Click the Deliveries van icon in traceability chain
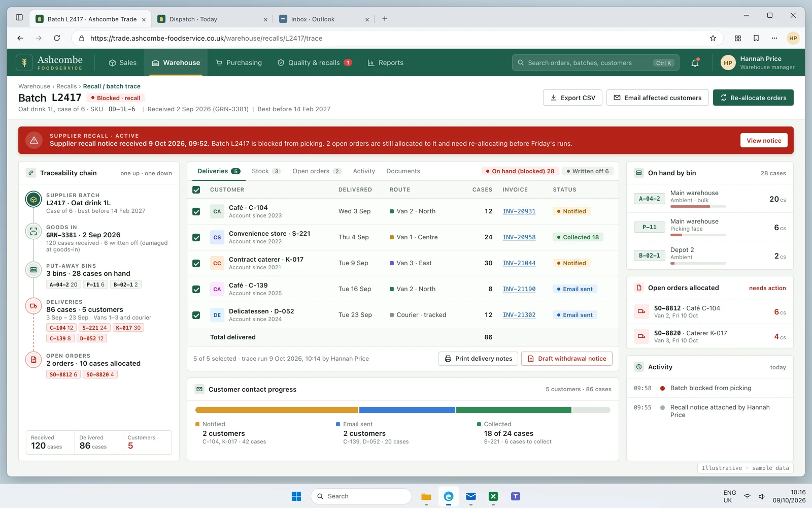The image size is (812, 508). [x=33, y=306]
